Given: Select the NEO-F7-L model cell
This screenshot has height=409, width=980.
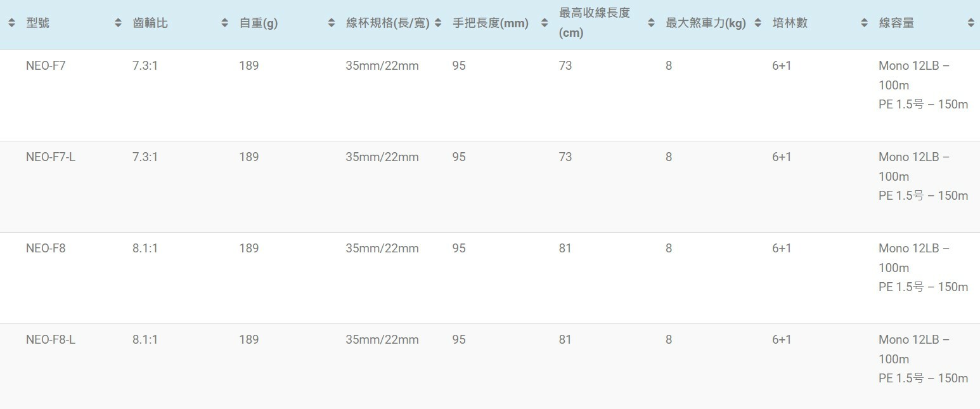Looking at the screenshot, I should tap(51, 157).
